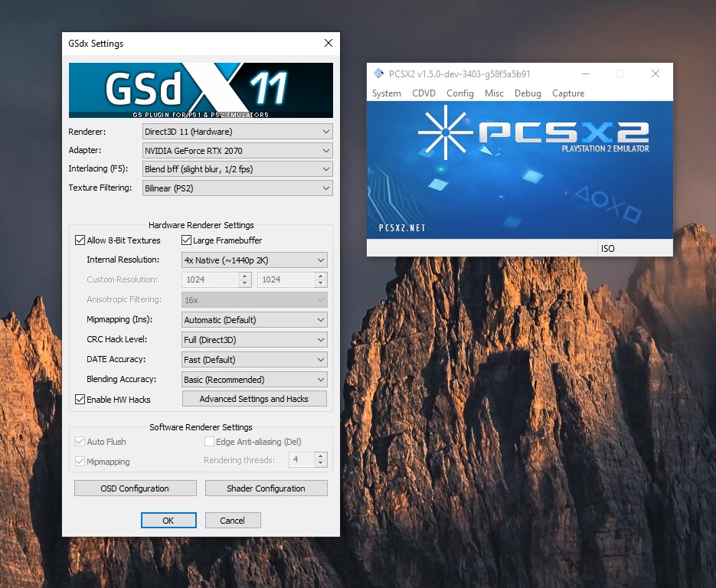This screenshot has width=716, height=588.
Task: Click the PCSX2 title bar app icon
Action: [378, 74]
